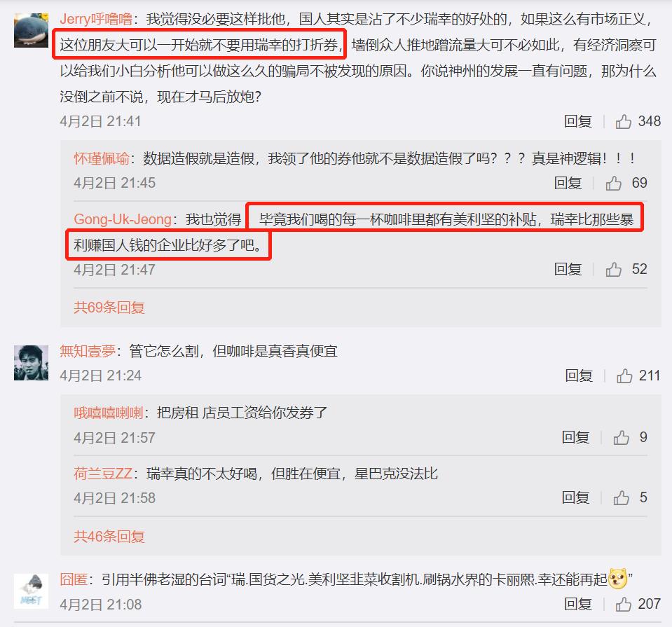Visit Gong-Uk-Jeong's profile link

point(123,219)
